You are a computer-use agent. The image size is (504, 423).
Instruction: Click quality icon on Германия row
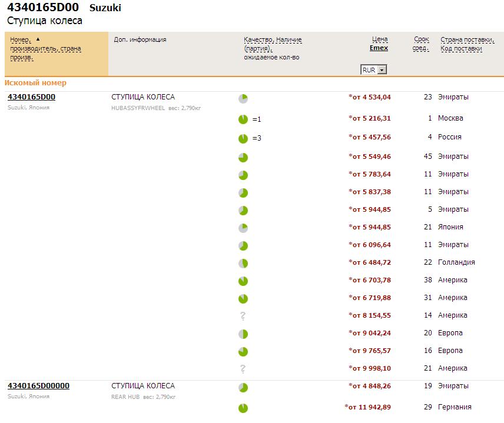tap(243, 408)
